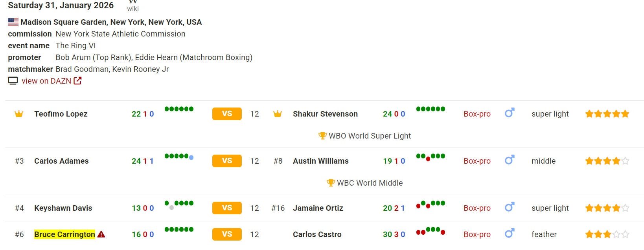Open the Jamaine Ortiz profile link
Image resolution: width=644 pixels, height=250 pixels.
[x=318, y=208]
